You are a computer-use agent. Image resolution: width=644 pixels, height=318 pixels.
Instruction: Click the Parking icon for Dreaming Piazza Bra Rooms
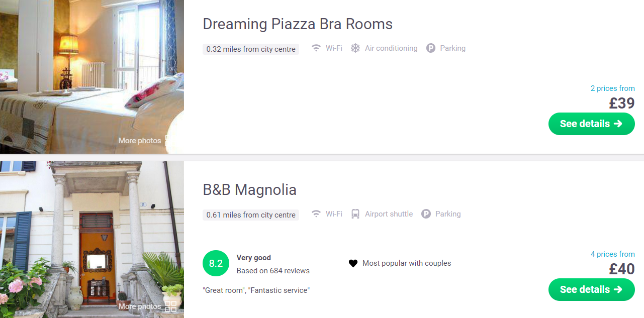click(x=431, y=48)
